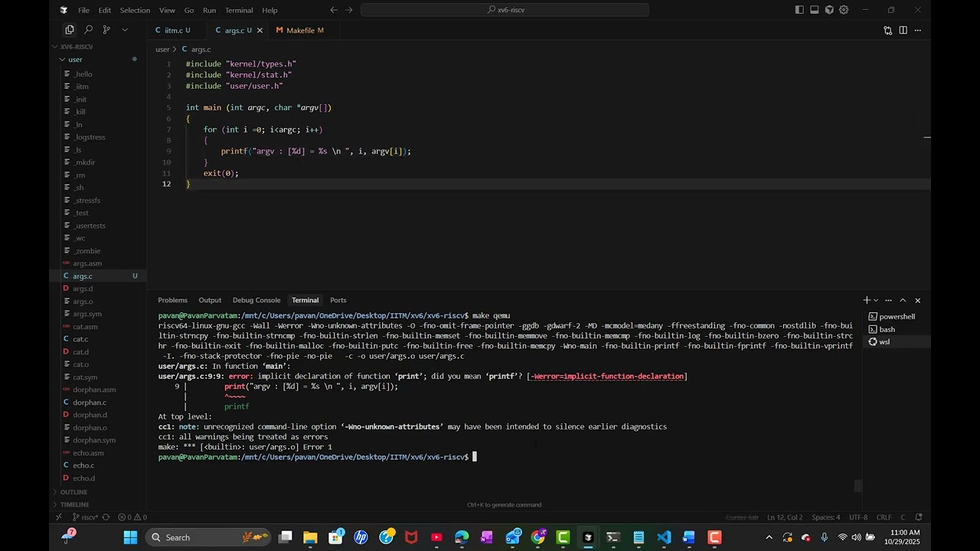The width and height of the screenshot is (980, 551).
Task: Open the Source Control view icon
Action: click(106, 30)
